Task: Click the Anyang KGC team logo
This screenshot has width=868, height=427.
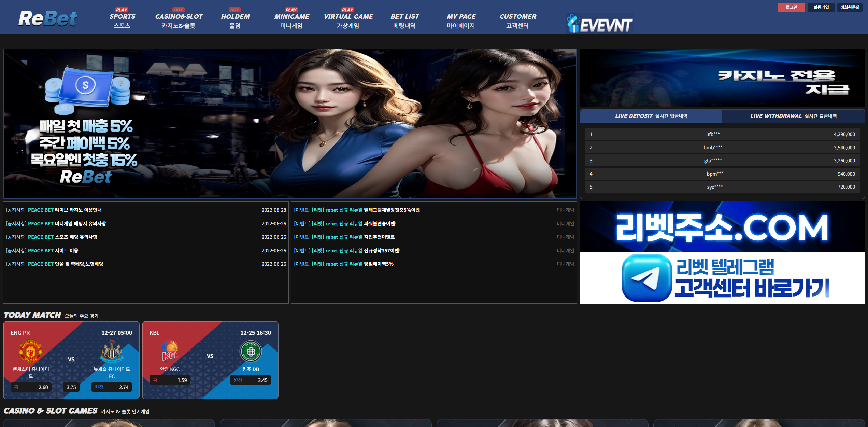Action: [x=170, y=351]
